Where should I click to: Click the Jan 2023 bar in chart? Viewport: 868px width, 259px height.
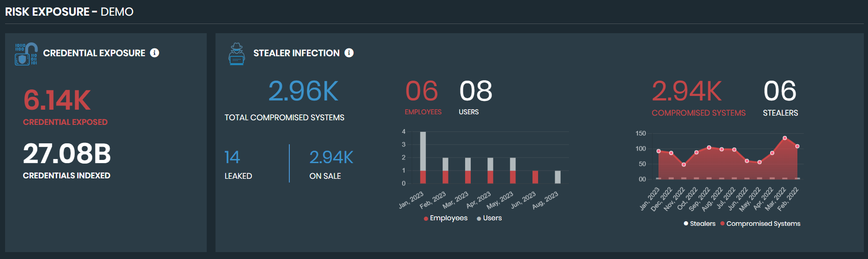click(x=423, y=157)
